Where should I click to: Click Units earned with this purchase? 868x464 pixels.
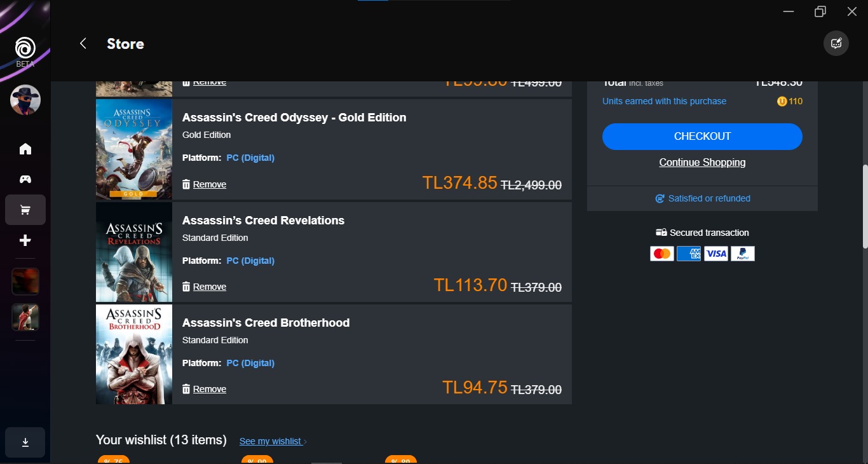point(664,101)
